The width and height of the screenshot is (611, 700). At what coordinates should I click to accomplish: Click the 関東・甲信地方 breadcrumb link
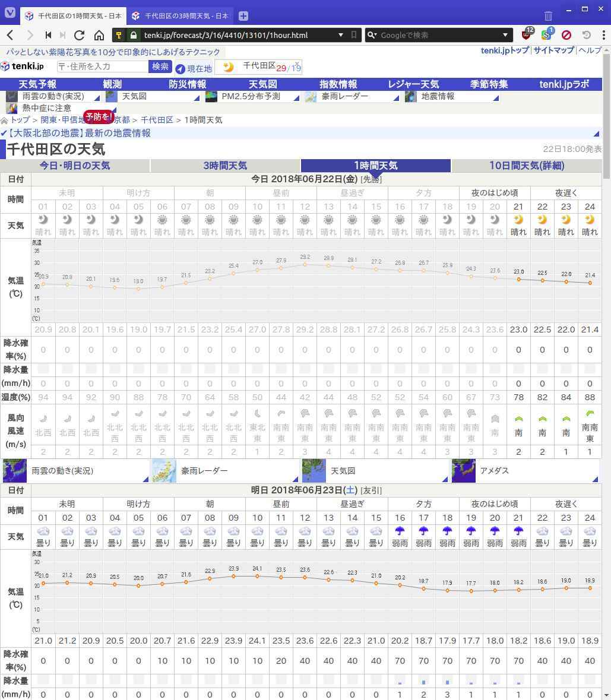62,120
